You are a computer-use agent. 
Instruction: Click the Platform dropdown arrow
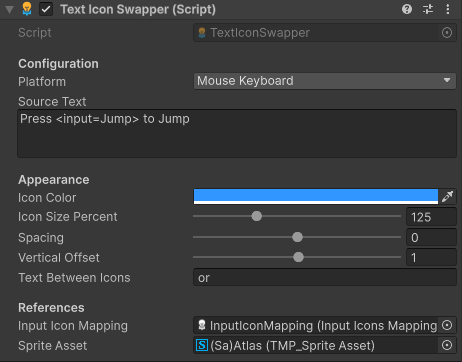447,80
